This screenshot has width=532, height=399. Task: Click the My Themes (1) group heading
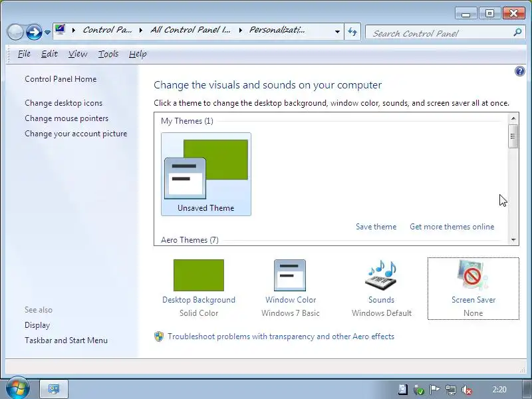tap(187, 121)
